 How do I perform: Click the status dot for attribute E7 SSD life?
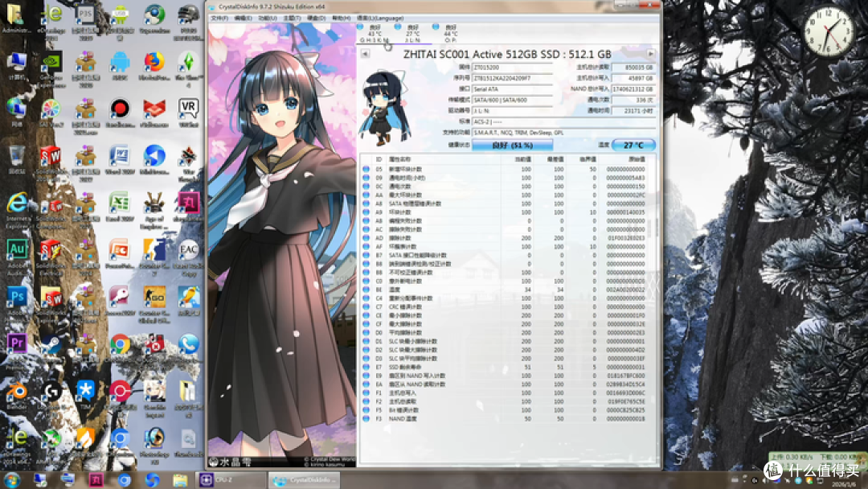366,368
